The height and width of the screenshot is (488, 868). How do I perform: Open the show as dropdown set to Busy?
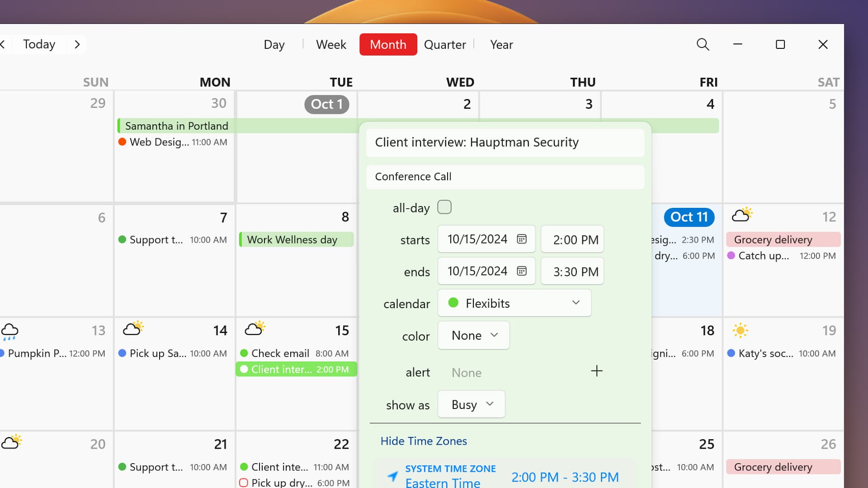[x=471, y=404]
